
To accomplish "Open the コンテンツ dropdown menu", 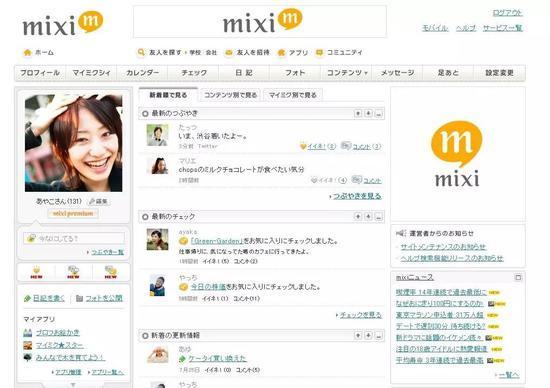I will click(347, 73).
